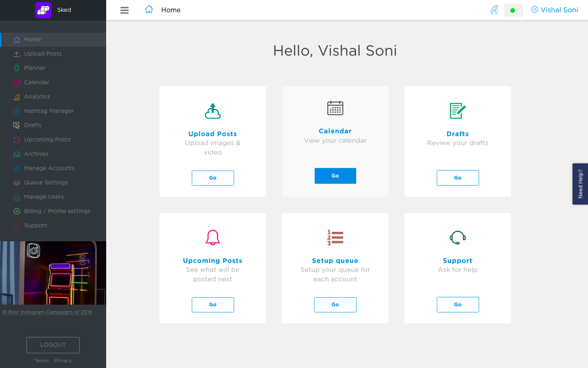Image resolution: width=588 pixels, height=368 pixels.
Task: Click the Upload Posts cloud icon
Action: click(213, 111)
